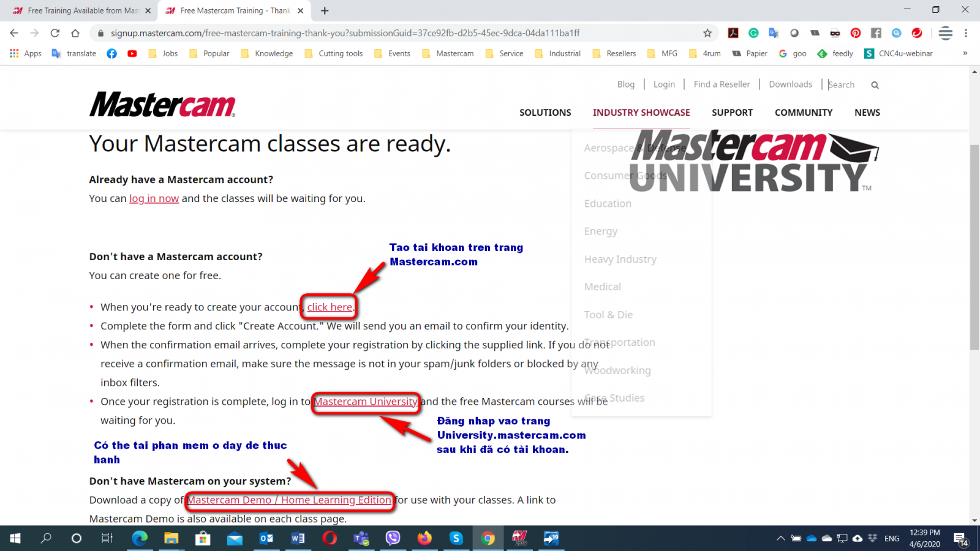980x551 pixels.
Task: Open the Knowledge bookmarks folder
Action: 266,54
